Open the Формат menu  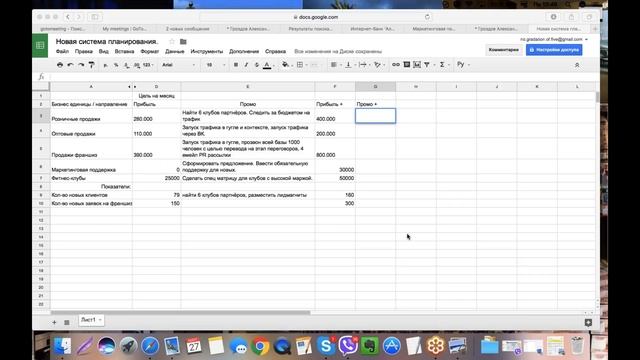[x=150, y=51]
